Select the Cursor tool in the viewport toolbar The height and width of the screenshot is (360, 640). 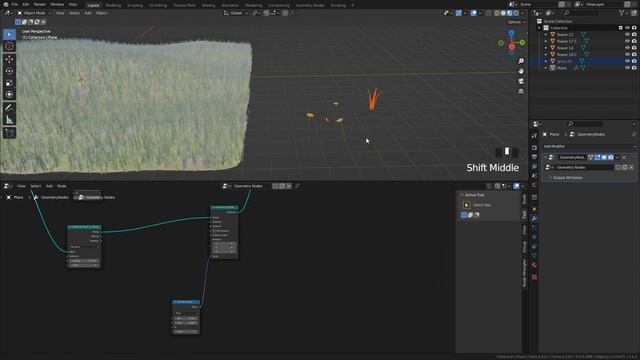pyautogui.click(x=9, y=46)
